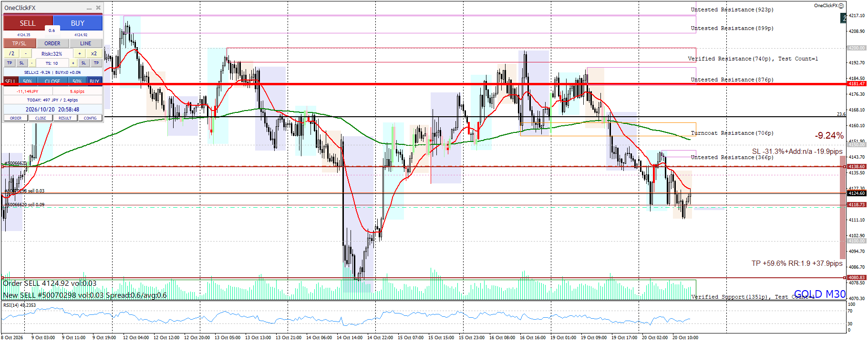Click the dark Z icon near price axis
Image resolution: width=868 pixels, height=343 pixels.
coord(843,18)
